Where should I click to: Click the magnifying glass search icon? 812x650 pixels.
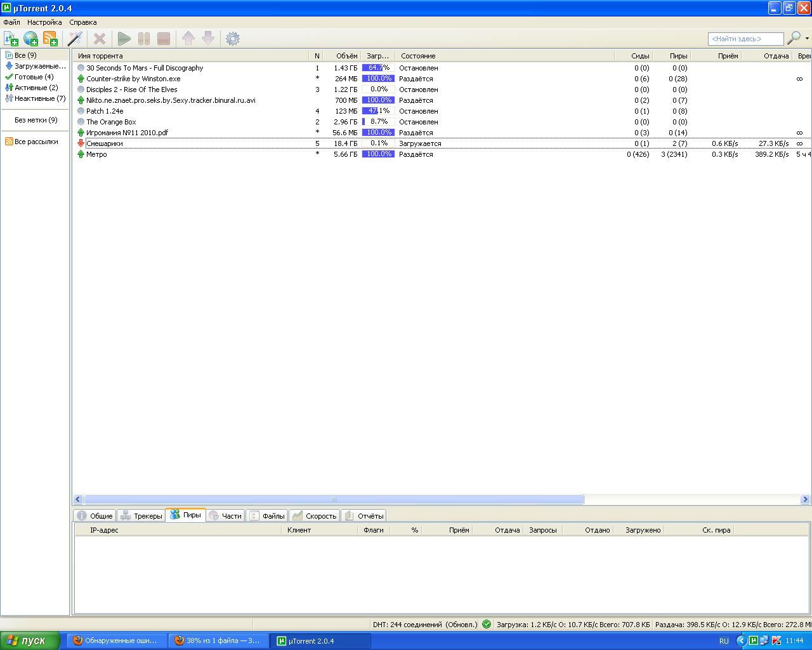793,39
